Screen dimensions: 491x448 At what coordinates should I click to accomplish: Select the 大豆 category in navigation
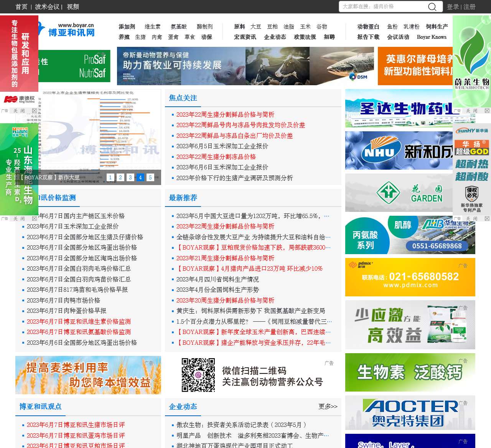(x=255, y=27)
